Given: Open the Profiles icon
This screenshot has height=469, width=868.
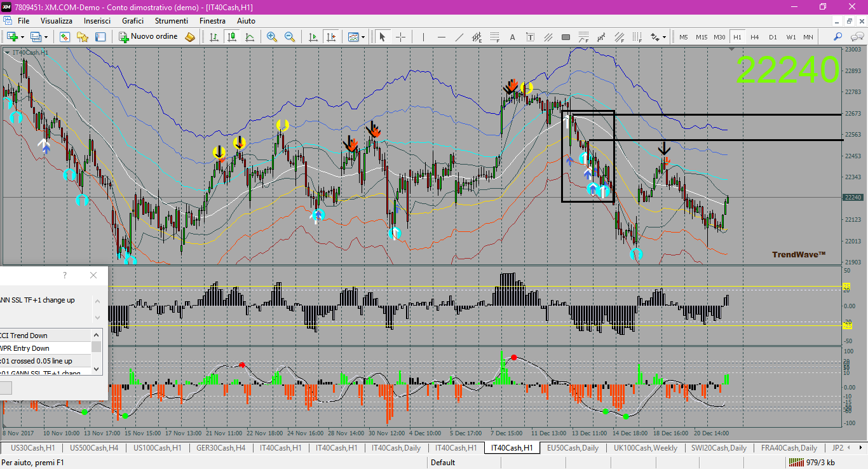Looking at the screenshot, I should click(36, 37).
